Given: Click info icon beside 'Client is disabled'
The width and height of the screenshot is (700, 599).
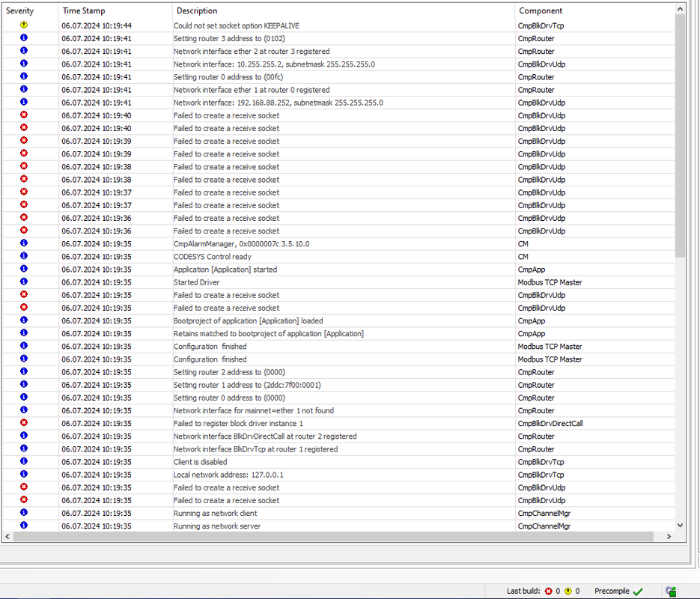Looking at the screenshot, I should point(24,461).
